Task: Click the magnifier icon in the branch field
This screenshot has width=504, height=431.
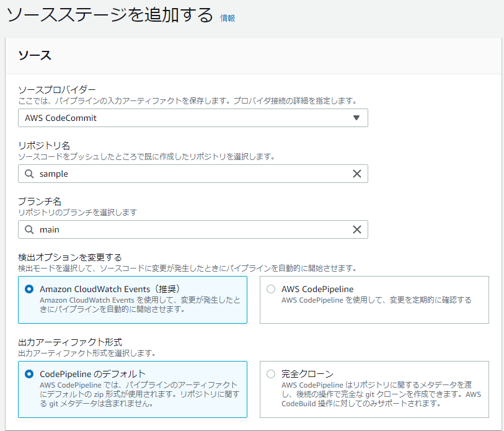Action: pyautogui.click(x=29, y=229)
